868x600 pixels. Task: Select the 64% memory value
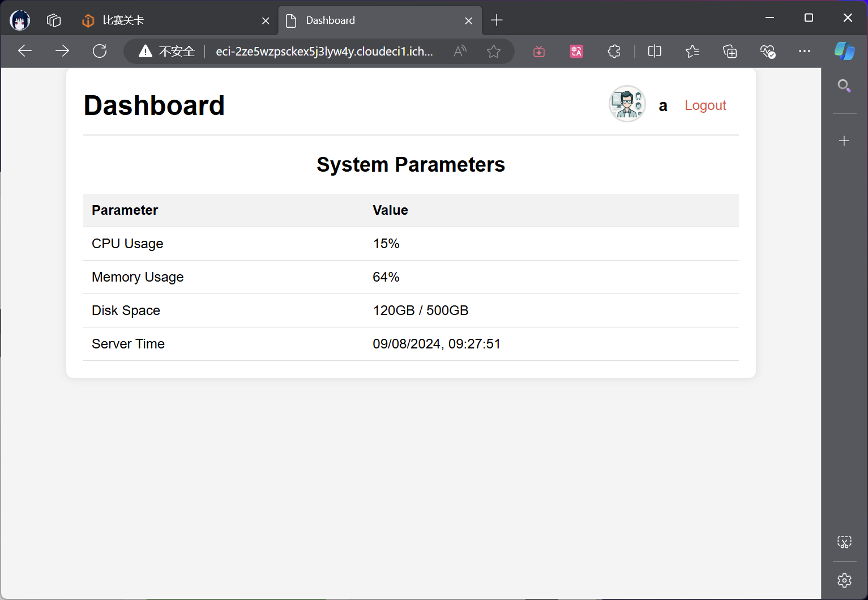click(386, 277)
